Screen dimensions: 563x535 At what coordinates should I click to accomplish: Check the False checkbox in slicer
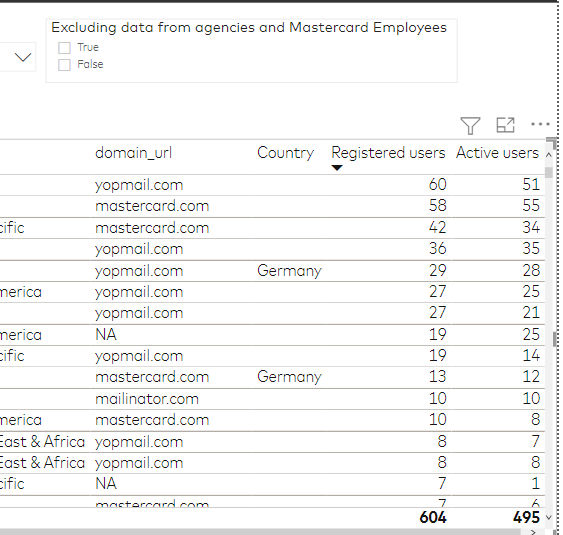(64, 65)
